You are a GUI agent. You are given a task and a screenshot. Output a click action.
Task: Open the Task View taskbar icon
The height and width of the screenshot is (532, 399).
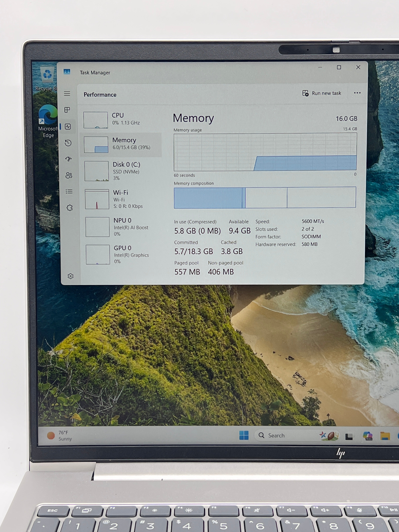349,436
